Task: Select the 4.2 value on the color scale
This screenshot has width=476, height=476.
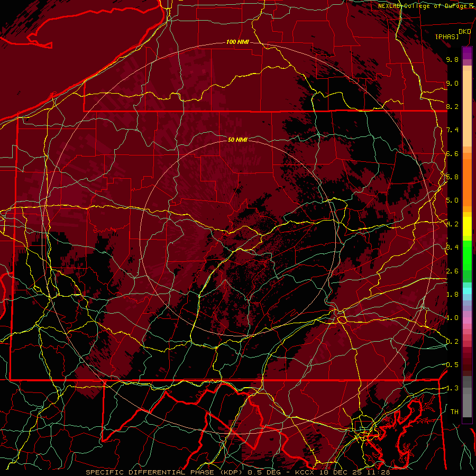Action: click(x=452, y=224)
